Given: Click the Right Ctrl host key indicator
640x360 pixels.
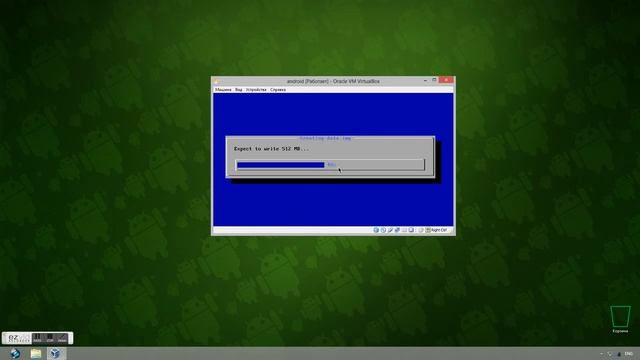Looking at the screenshot, I should [436, 230].
